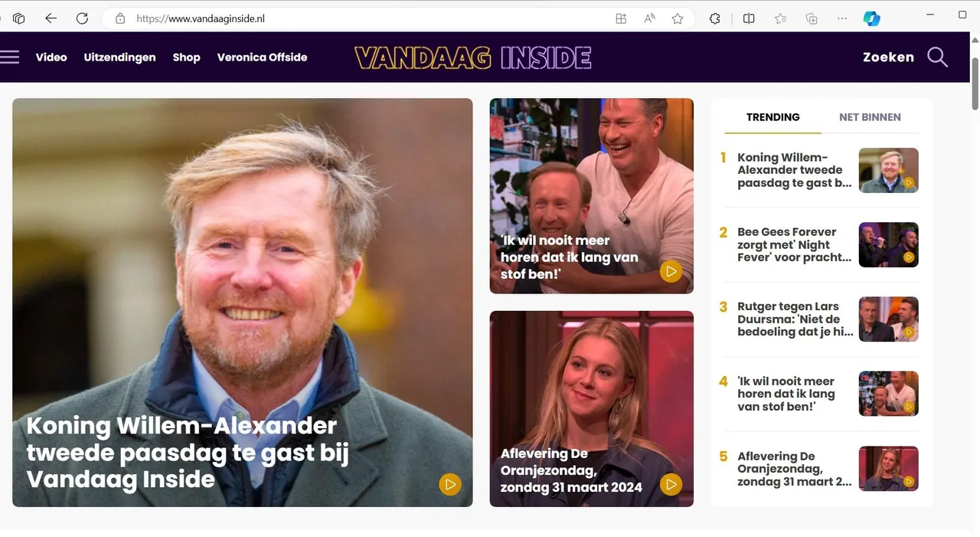Open the Copilot sidebar icon

coord(871,18)
